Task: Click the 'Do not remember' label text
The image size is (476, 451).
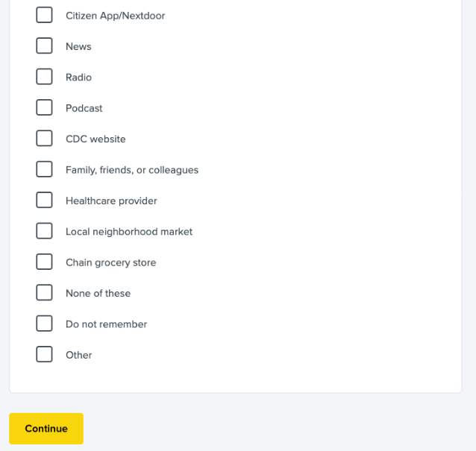Action: pos(106,324)
